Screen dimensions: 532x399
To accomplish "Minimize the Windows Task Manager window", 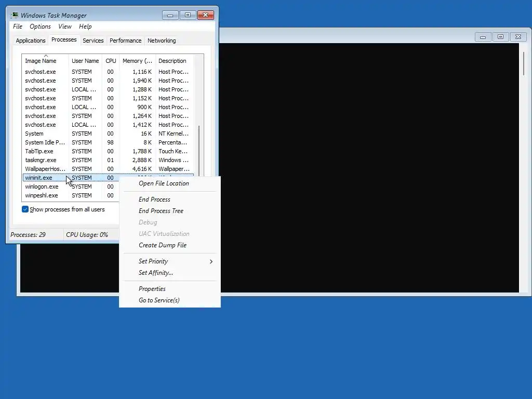I will 170,15.
